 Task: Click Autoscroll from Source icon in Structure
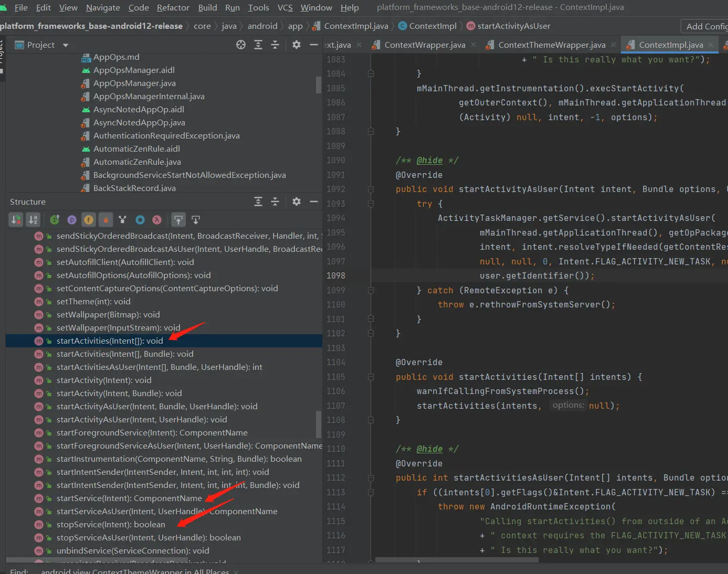[196, 220]
